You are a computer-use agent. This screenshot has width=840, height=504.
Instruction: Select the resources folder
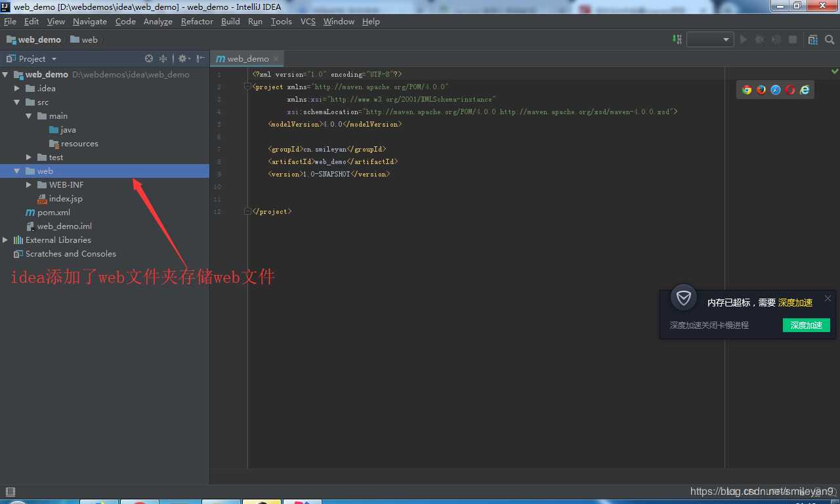coord(79,144)
